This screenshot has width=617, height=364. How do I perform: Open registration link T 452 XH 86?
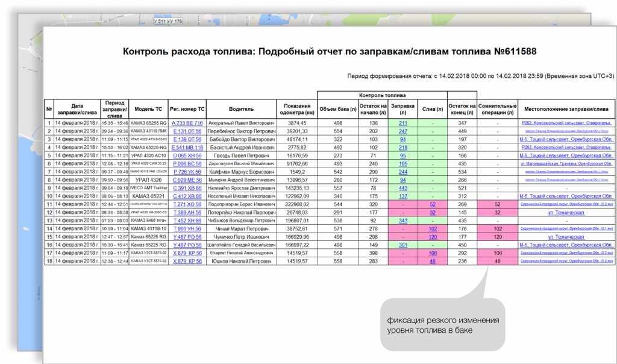187,221
